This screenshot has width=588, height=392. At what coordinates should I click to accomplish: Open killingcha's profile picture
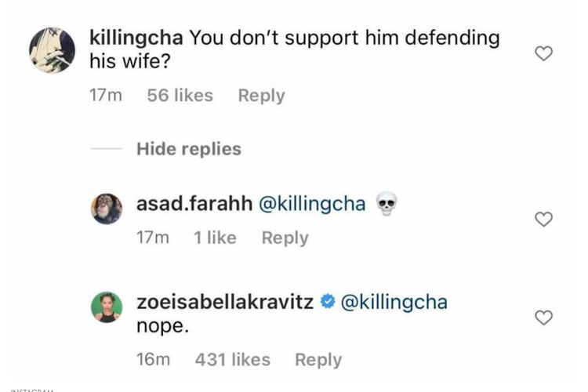pyautogui.click(x=52, y=49)
